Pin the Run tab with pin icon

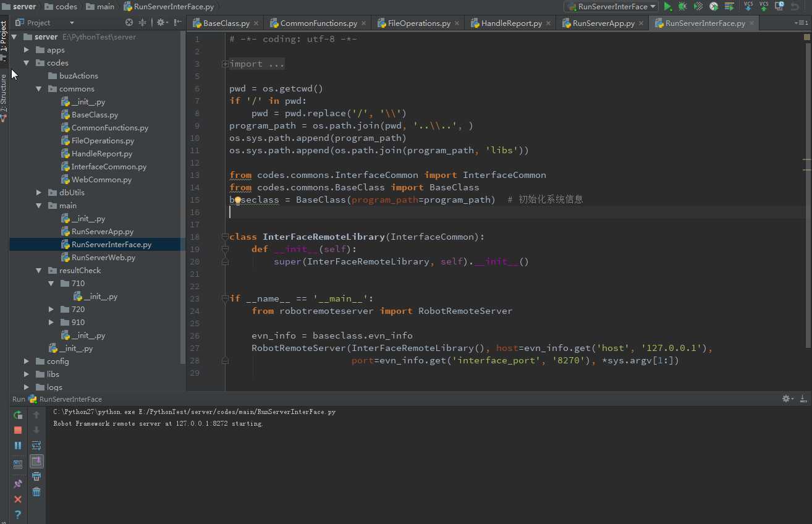pyautogui.click(x=18, y=484)
